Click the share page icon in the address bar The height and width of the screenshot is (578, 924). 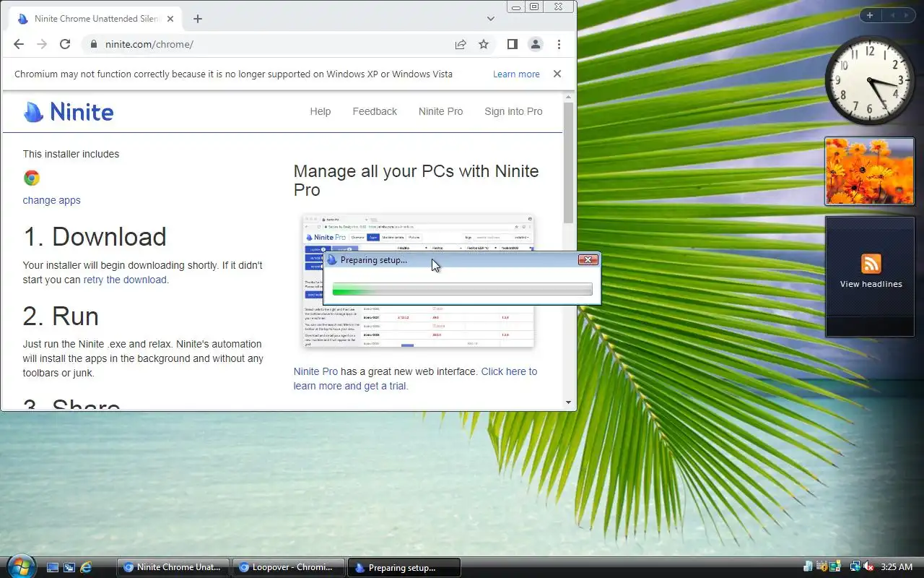(x=461, y=44)
